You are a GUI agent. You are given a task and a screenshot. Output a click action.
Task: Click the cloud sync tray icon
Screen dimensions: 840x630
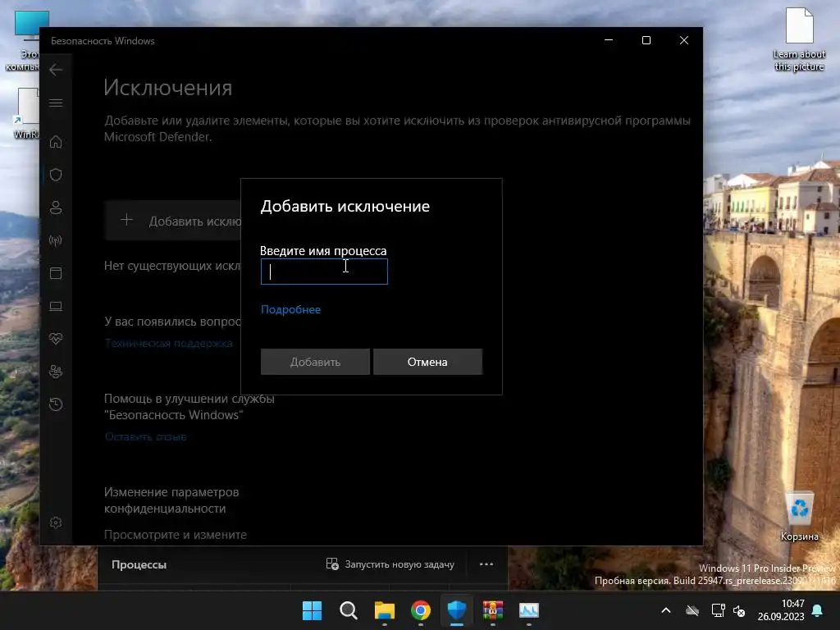pyautogui.click(x=692, y=610)
